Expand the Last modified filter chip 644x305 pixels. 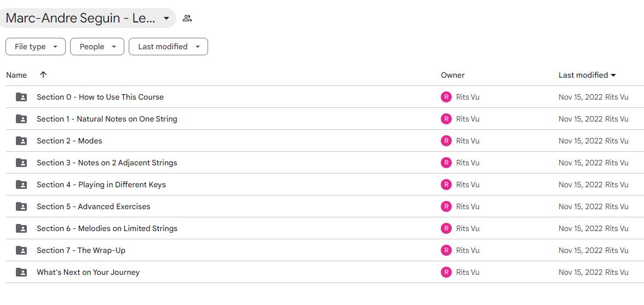169,47
